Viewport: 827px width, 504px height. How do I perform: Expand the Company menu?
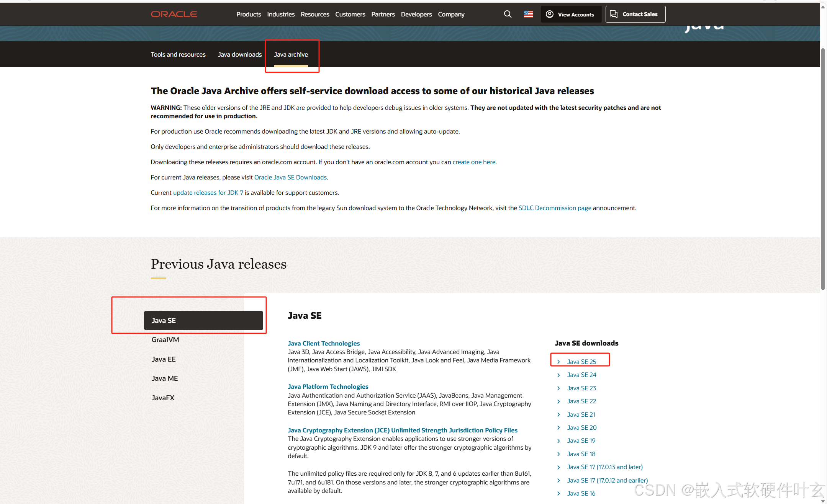point(451,14)
